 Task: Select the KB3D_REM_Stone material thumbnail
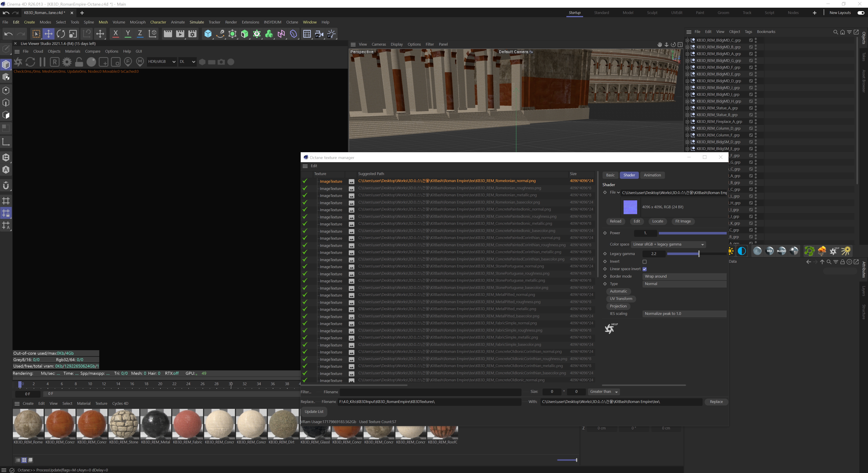(x=124, y=424)
